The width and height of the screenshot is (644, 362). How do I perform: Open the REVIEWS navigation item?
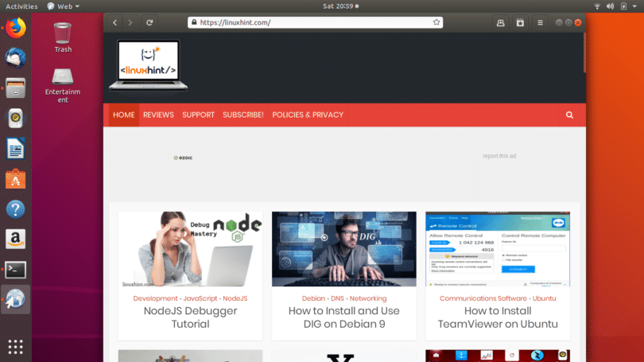pos(158,115)
